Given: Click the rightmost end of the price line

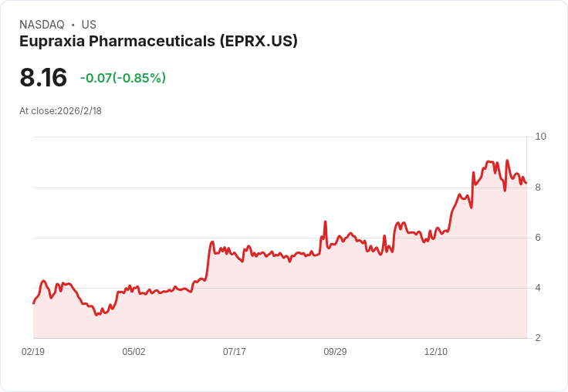Looking at the screenshot, I should click(526, 183).
